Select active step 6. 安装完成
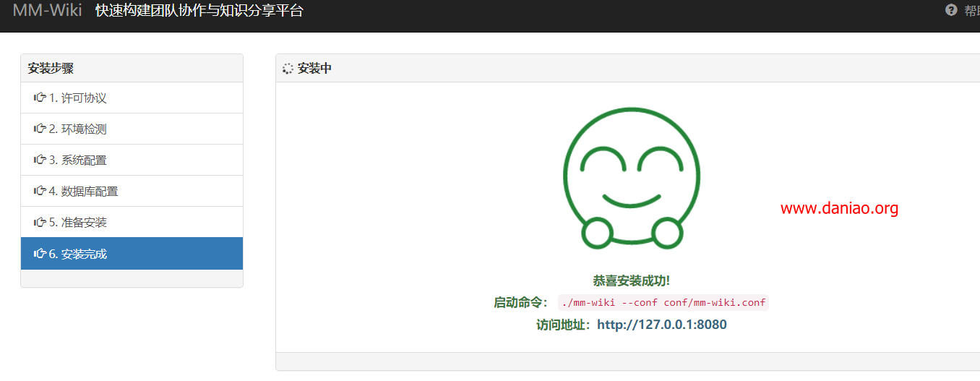The width and height of the screenshot is (980, 381). click(132, 254)
